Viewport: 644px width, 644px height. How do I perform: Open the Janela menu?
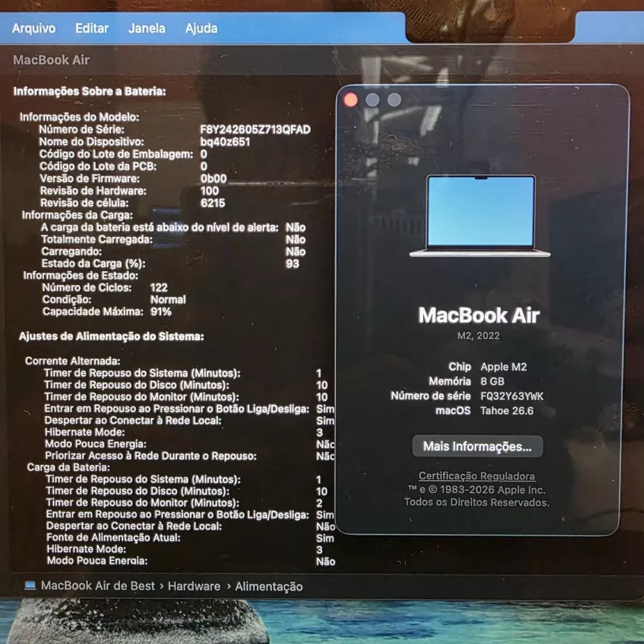[147, 28]
